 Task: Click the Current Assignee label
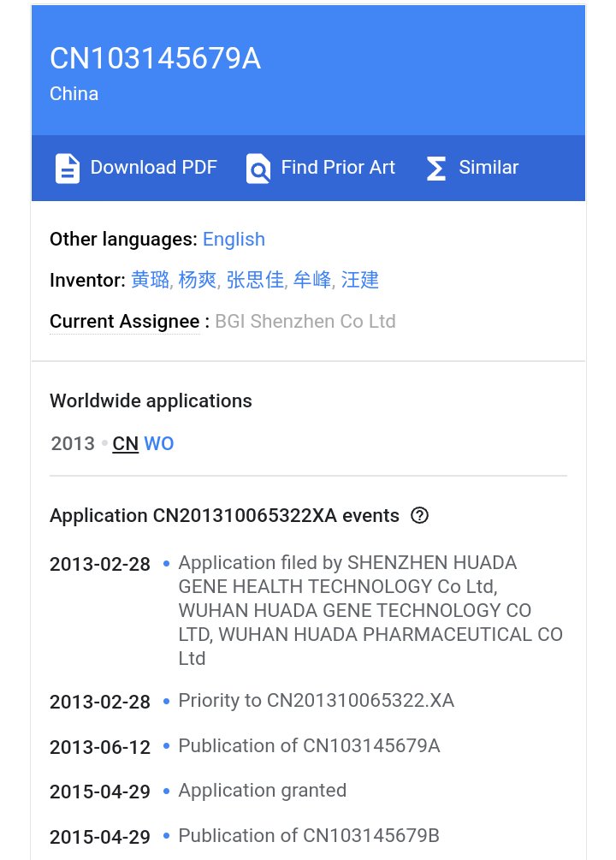(x=125, y=322)
